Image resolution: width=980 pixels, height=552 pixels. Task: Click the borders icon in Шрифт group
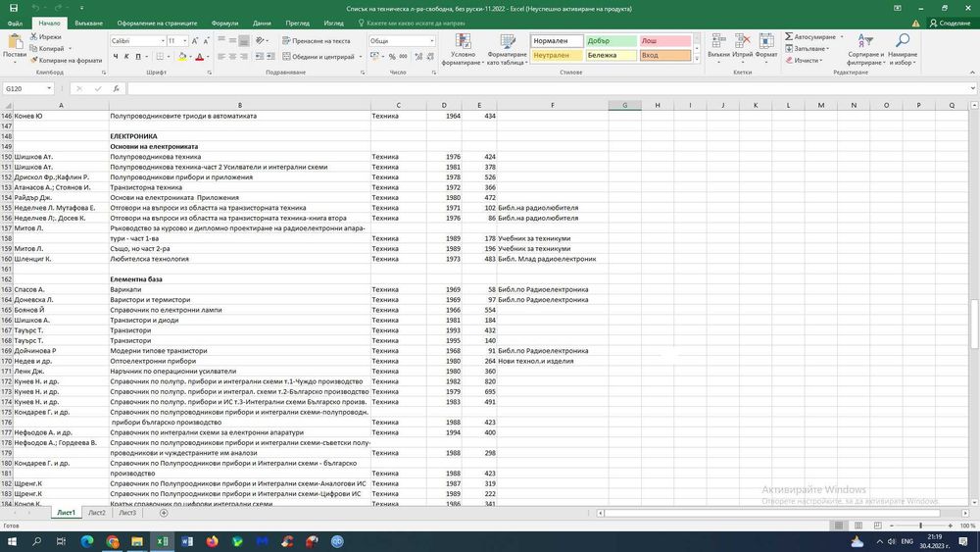point(160,56)
